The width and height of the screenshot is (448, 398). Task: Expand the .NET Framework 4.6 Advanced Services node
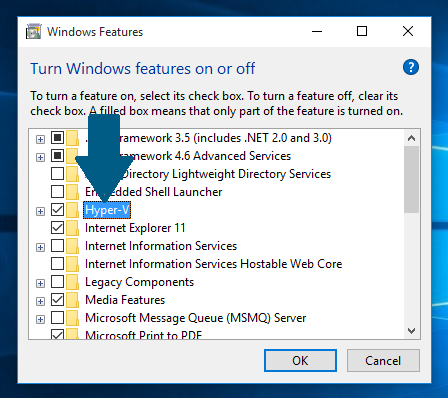tap(40, 157)
